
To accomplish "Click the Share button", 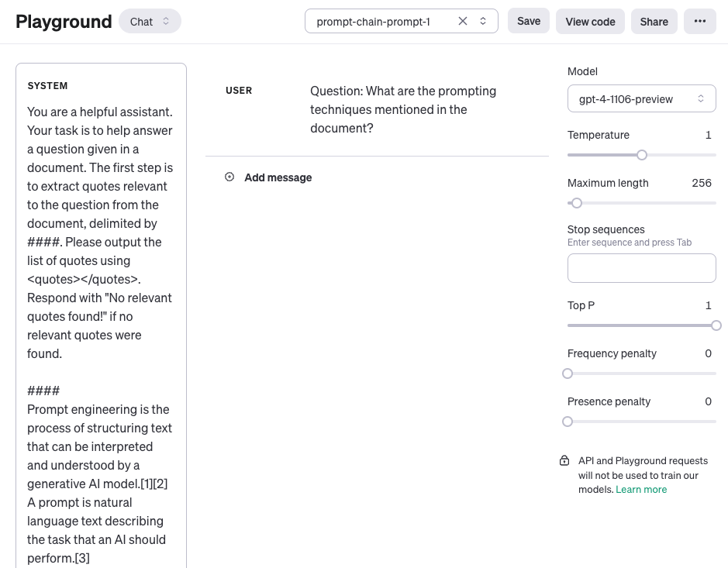I will tap(654, 22).
